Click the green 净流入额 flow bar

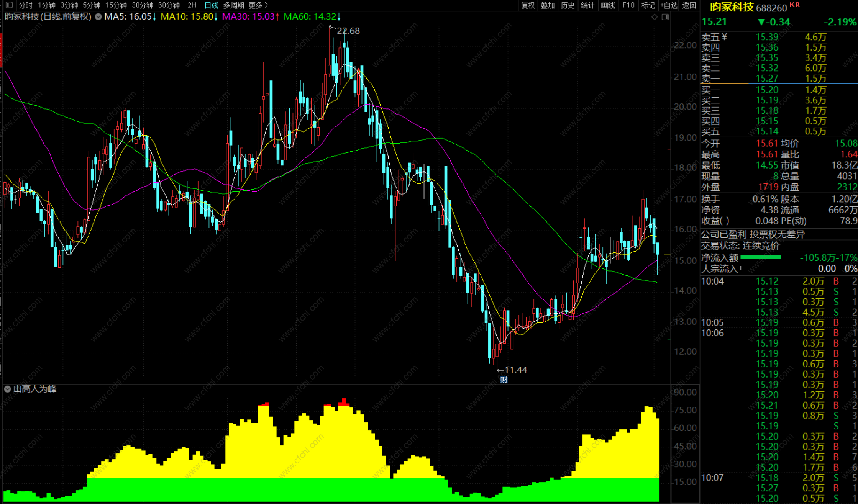click(x=760, y=257)
